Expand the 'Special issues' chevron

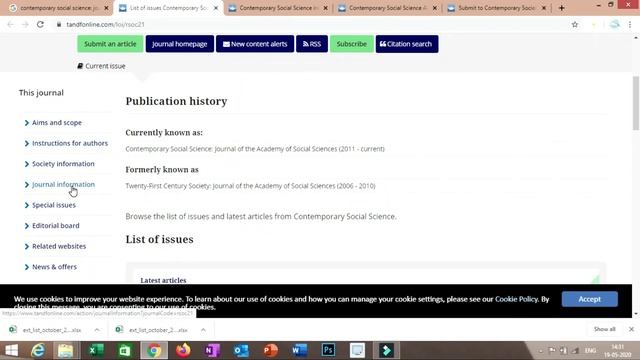[x=27, y=205]
